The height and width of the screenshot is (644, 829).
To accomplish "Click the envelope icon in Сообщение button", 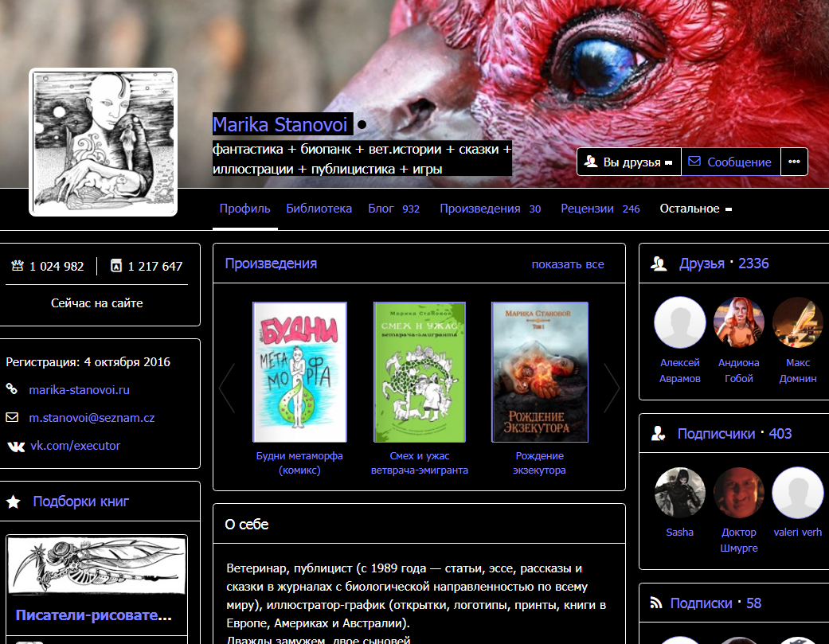I will pos(694,161).
